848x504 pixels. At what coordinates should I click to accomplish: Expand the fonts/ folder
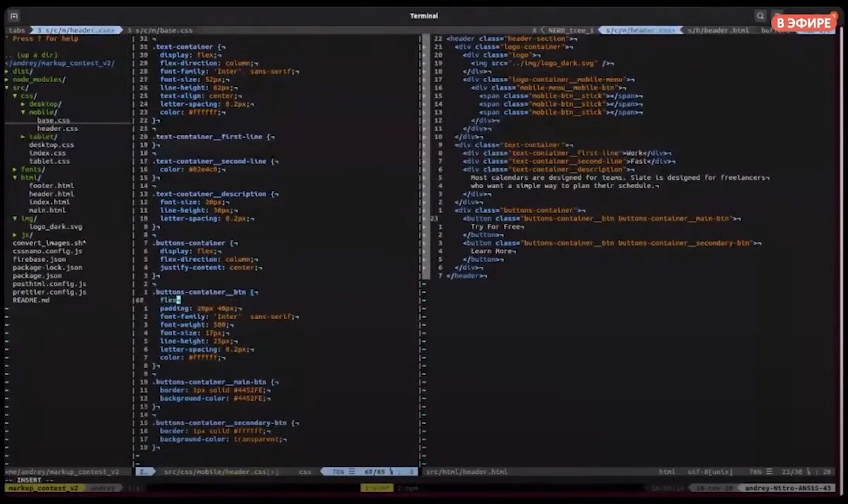coord(30,169)
